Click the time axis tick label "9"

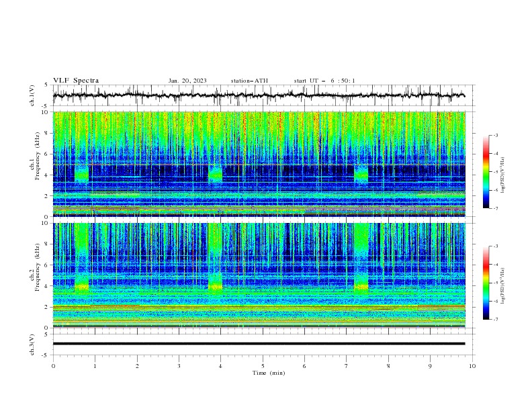pos(430,366)
